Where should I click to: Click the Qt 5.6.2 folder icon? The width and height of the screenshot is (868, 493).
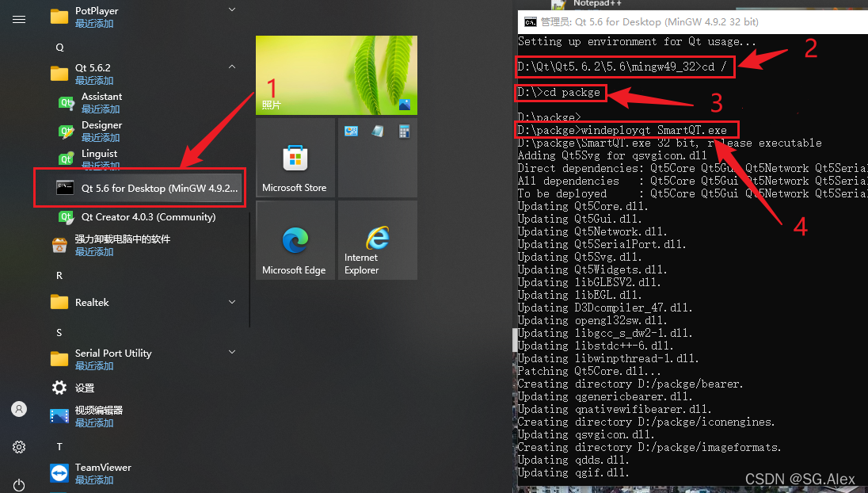pyautogui.click(x=59, y=74)
